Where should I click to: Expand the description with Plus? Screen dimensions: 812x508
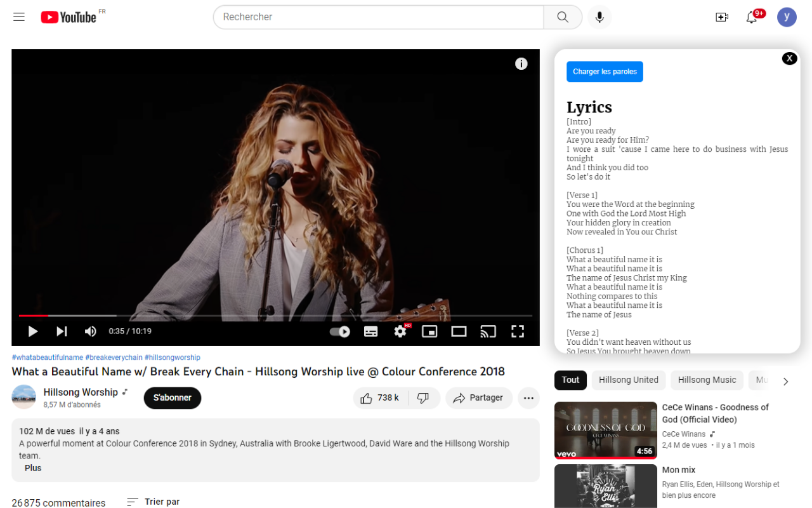click(x=33, y=468)
